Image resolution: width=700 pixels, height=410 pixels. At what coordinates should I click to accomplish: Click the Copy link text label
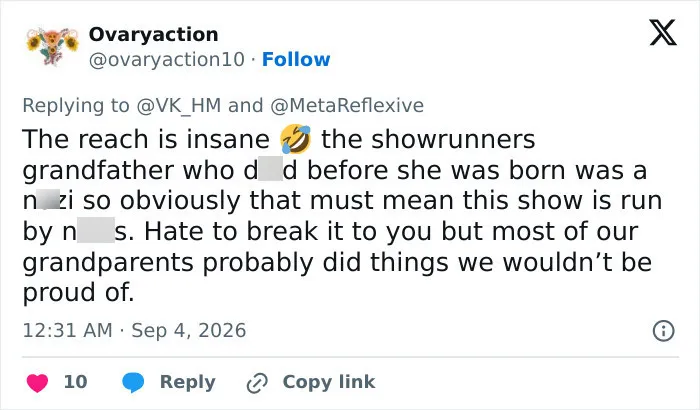pos(329,382)
